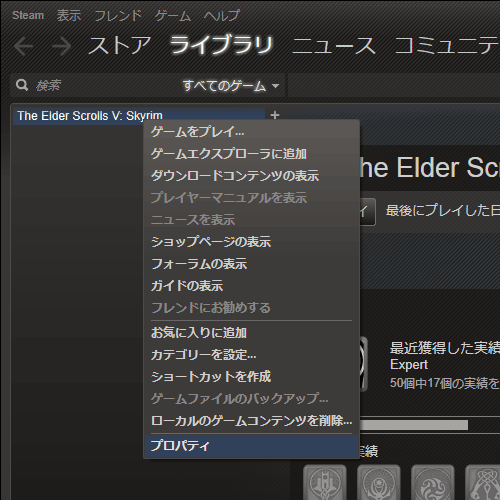Choose フォーラムの表示 menu entry
This screenshot has width=500, height=500.
point(252,264)
